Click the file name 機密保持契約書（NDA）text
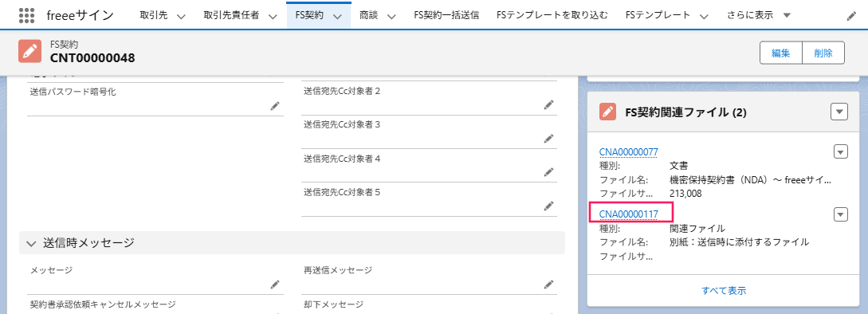 (x=750, y=180)
